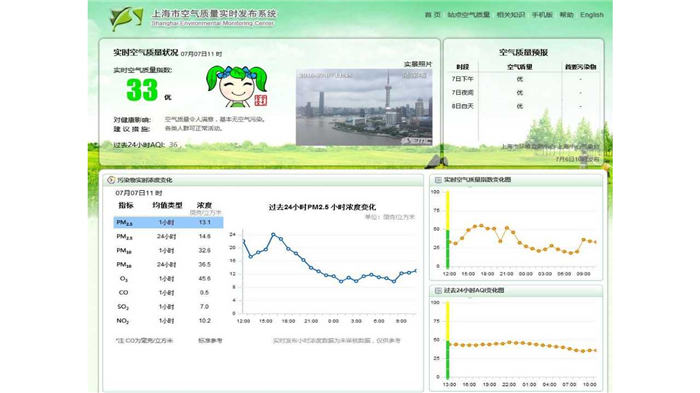Select the PM2.5 24小时 table row
The width and height of the screenshot is (700, 393).
pyautogui.click(x=168, y=236)
